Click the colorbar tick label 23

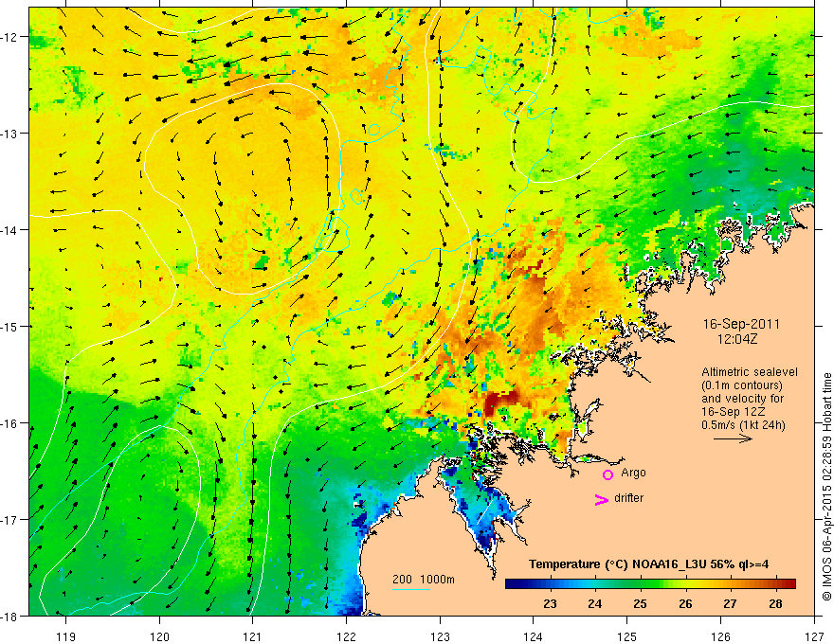click(550, 603)
